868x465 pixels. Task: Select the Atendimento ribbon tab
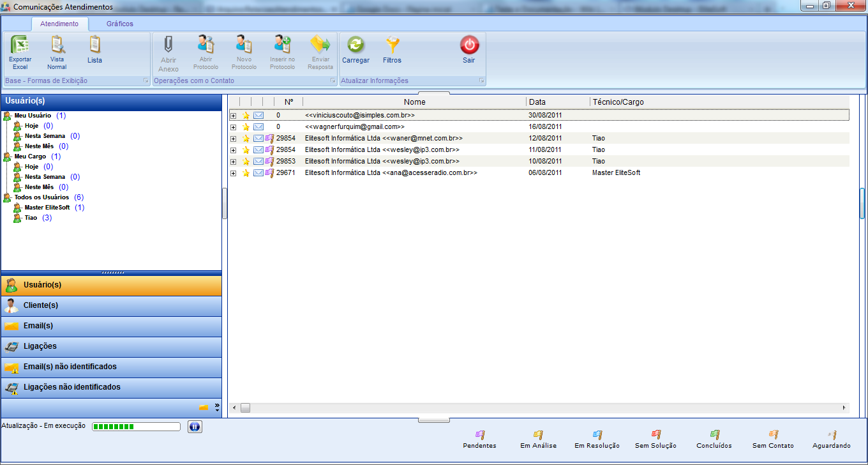pos(59,24)
